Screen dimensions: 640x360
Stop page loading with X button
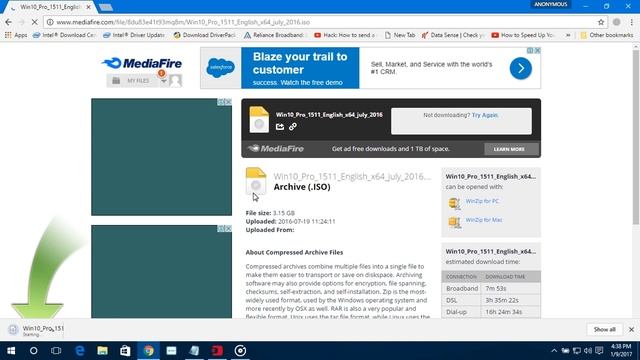pos(34,22)
